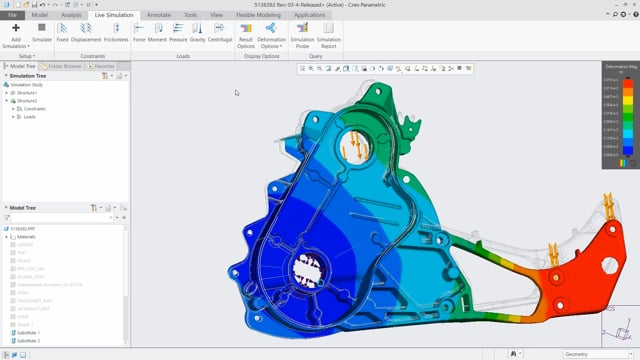Click the Open folder icon in title bar
640x360 pixels.
[26, 5]
